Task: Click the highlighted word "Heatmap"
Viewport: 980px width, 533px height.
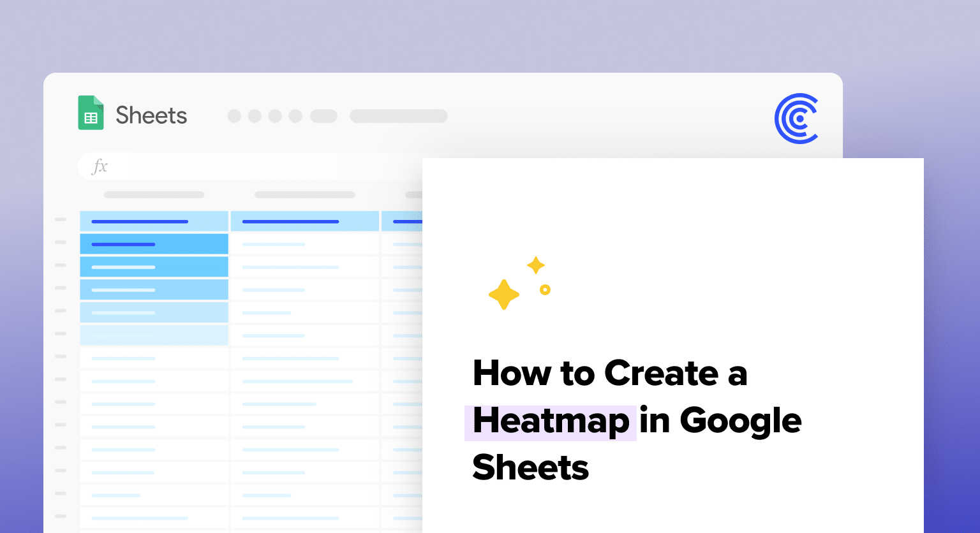Action: pos(551,423)
